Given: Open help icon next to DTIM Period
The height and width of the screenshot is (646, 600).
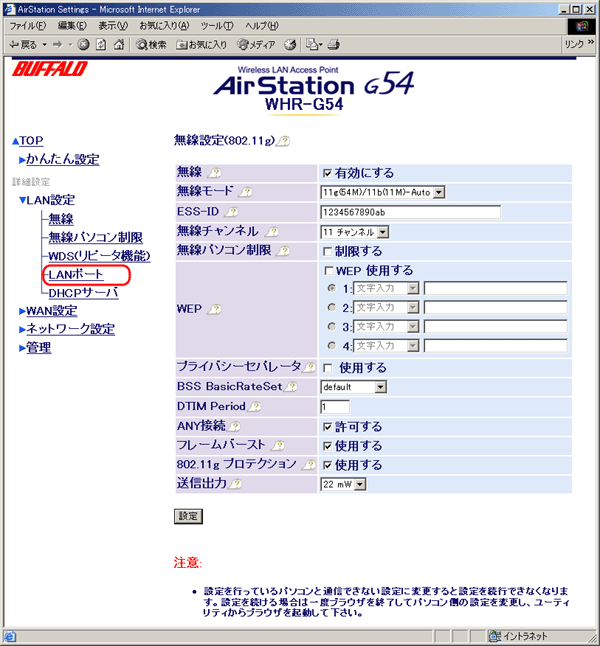Looking at the screenshot, I should (x=255, y=406).
